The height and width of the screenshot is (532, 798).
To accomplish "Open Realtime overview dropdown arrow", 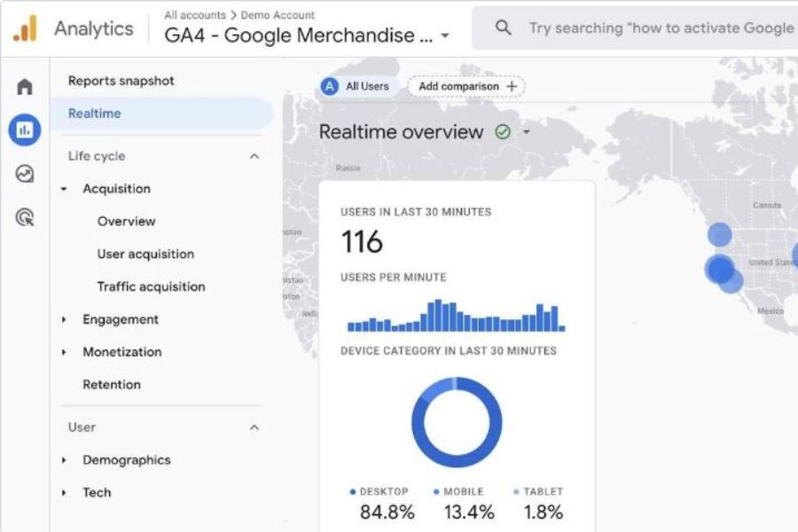I will pos(527,132).
